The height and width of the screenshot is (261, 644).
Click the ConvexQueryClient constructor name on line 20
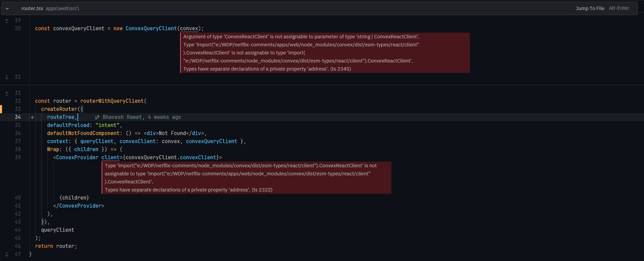[x=151, y=29]
